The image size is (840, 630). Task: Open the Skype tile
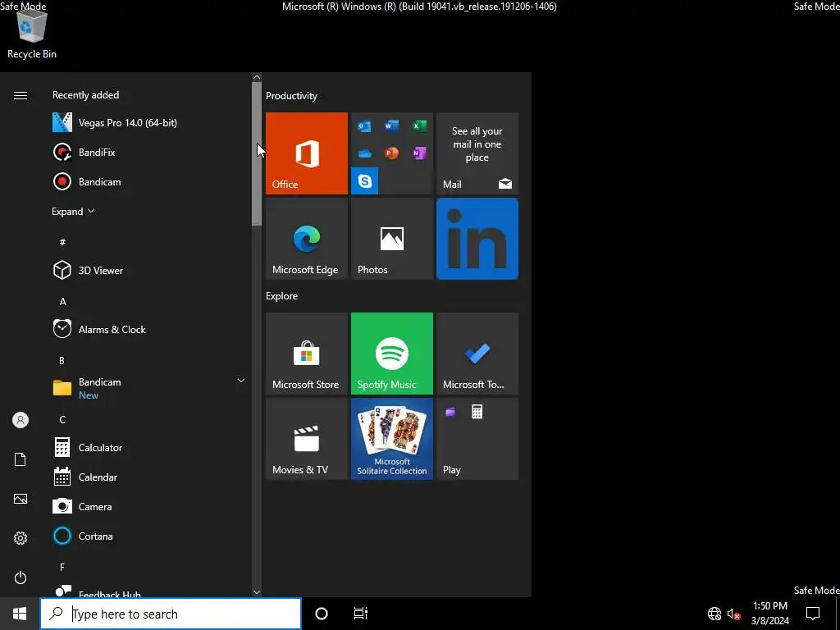tap(365, 181)
